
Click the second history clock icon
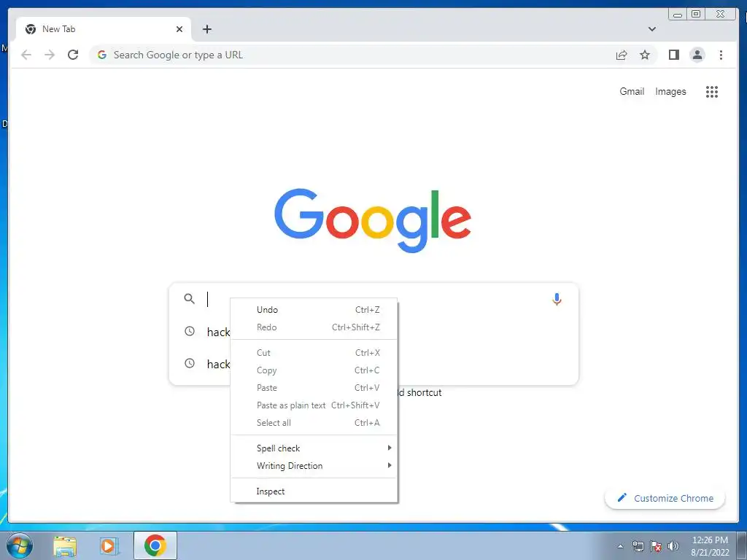pyautogui.click(x=190, y=363)
